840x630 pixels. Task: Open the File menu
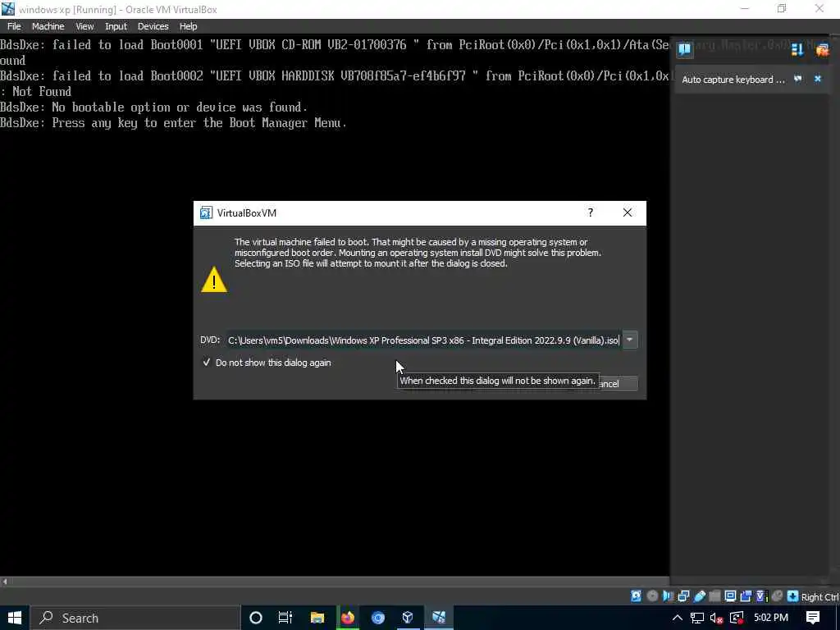[x=14, y=26]
